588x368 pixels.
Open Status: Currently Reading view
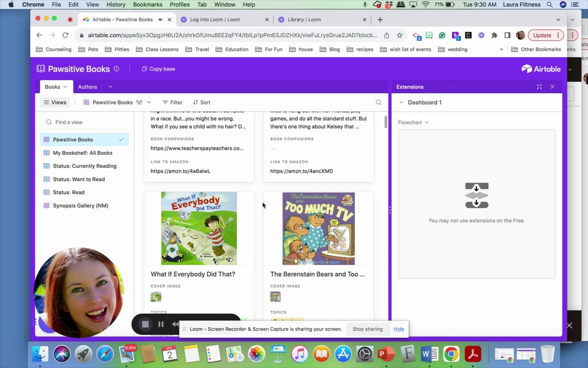click(85, 166)
